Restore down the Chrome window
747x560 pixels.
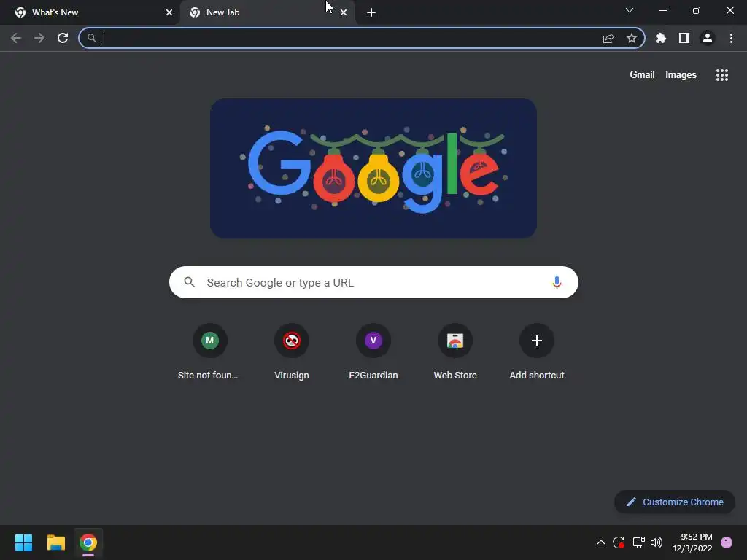click(x=697, y=10)
